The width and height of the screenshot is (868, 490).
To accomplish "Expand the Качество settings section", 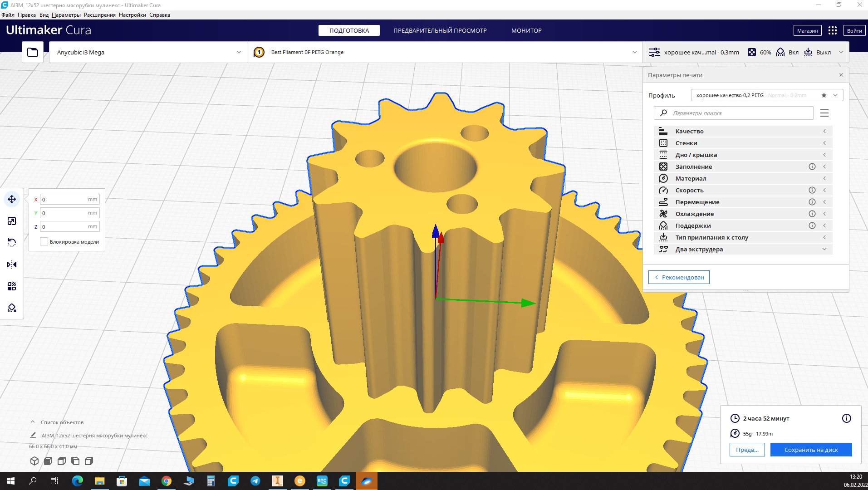I will click(743, 131).
